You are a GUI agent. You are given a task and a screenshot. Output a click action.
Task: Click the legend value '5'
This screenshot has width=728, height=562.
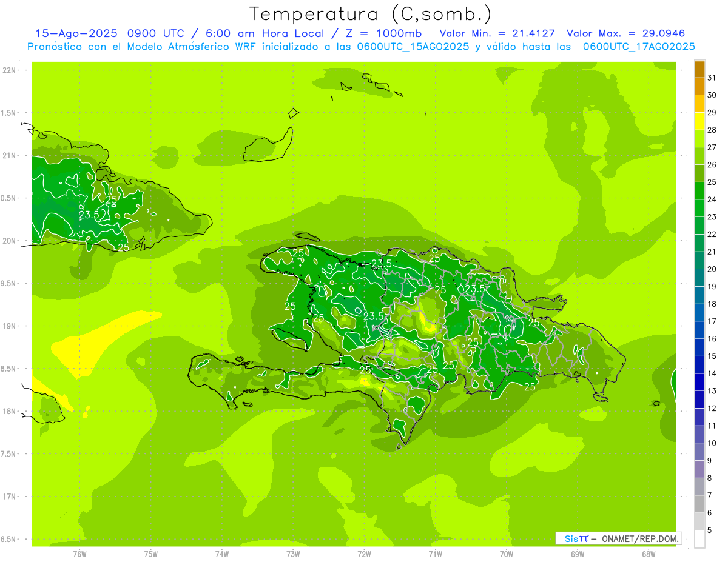pyautogui.click(x=710, y=530)
